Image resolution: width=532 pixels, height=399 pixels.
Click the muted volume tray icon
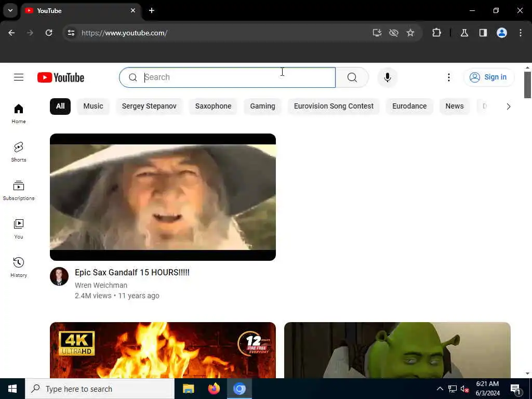(465, 389)
